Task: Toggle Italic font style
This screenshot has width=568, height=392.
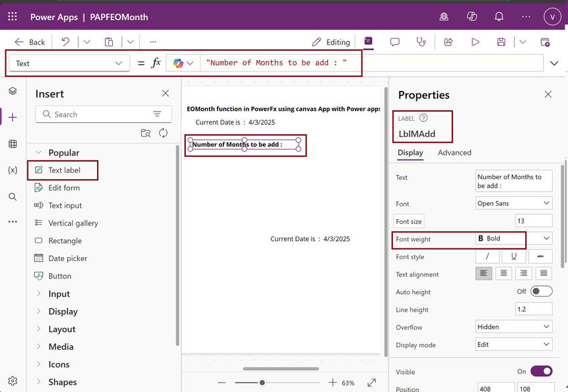Action: pyautogui.click(x=487, y=256)
